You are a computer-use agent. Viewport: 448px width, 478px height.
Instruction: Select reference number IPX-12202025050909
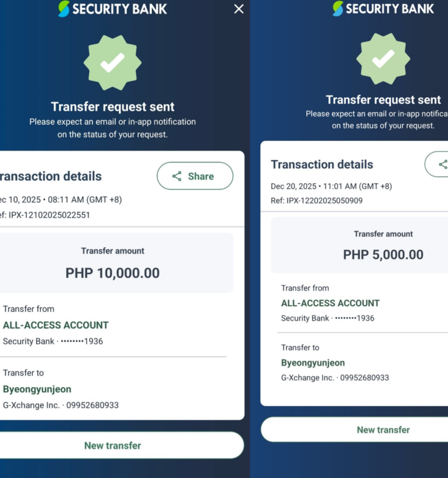[325, 201]
